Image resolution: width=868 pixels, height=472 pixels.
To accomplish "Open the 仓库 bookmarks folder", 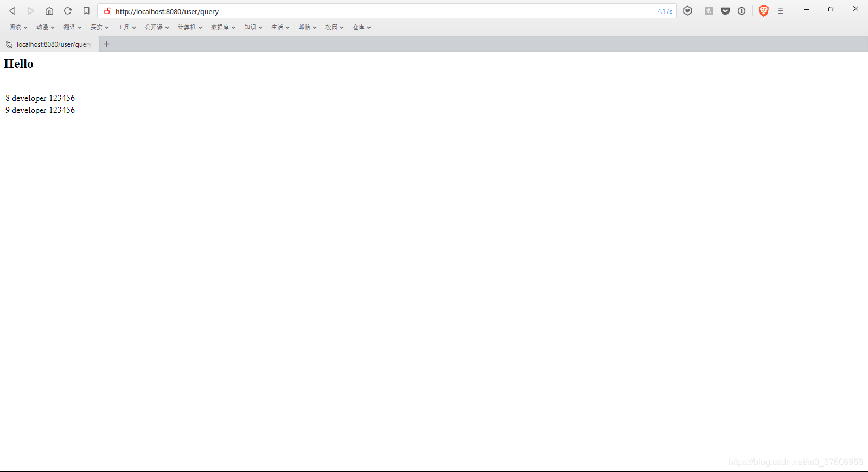I will (x=362, y=27).
